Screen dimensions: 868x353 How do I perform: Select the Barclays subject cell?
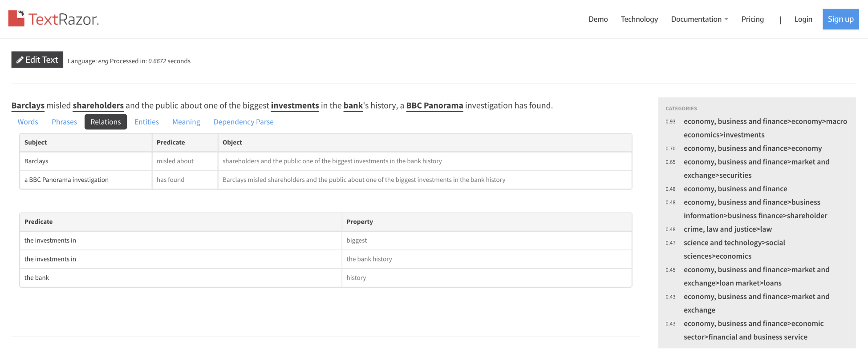(85, 161)
